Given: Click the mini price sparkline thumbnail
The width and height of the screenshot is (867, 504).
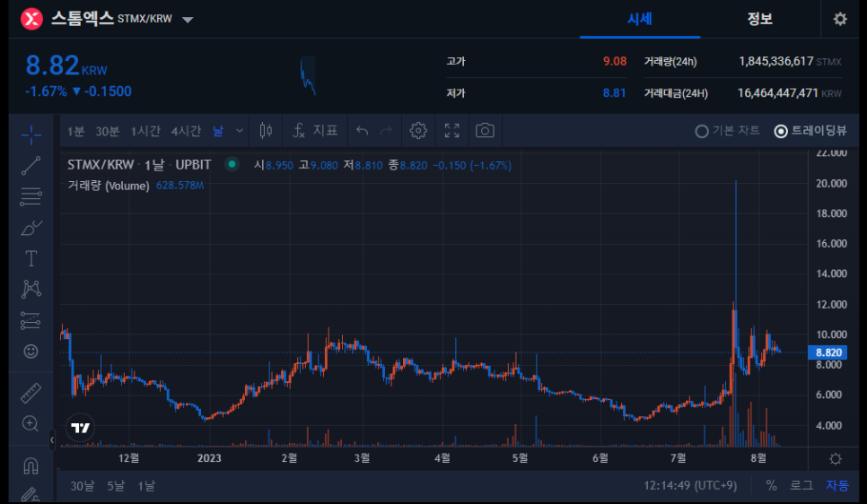Looking at the screenshot, I should pyautogui.click(x=308, y=75).
